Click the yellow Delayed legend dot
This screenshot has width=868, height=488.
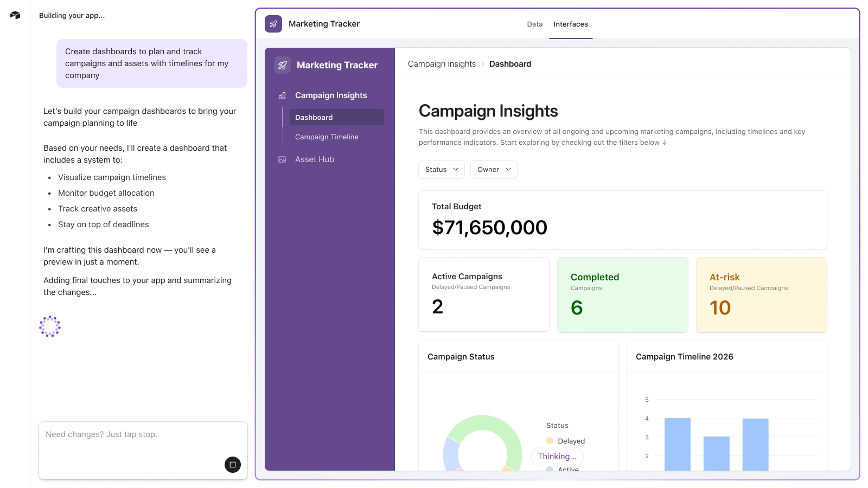click(550, 441)
